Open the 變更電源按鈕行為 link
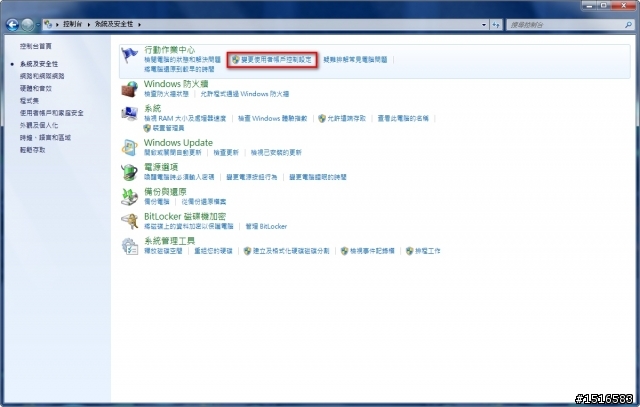The width and height of the screenshot is (640, 407). click(251, 177)
